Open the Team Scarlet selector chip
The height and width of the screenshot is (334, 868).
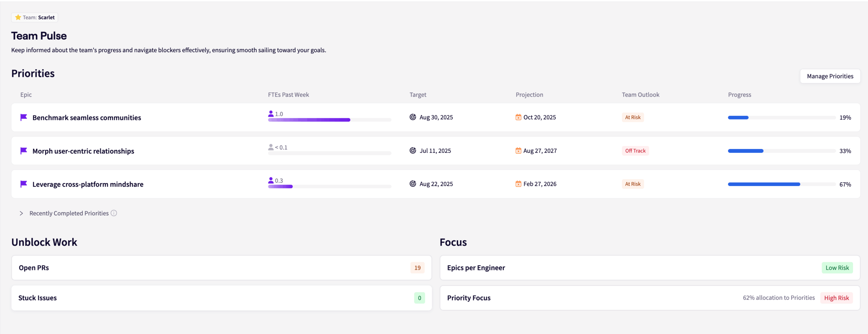coord(35,17)
